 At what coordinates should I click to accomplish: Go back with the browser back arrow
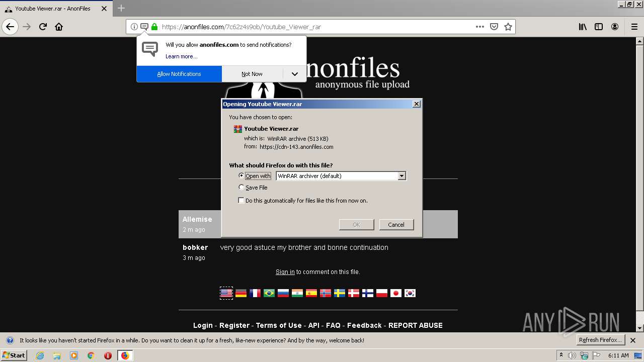pyautogui.click(x=10, y=27)
